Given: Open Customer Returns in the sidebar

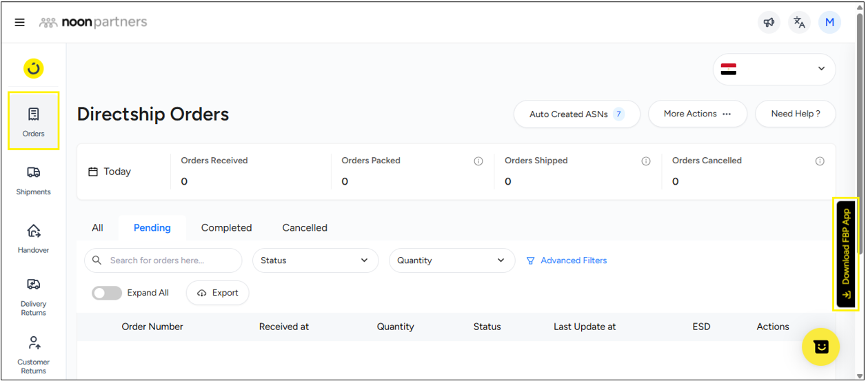Looking at the screenshot, I should click(33, 354).
